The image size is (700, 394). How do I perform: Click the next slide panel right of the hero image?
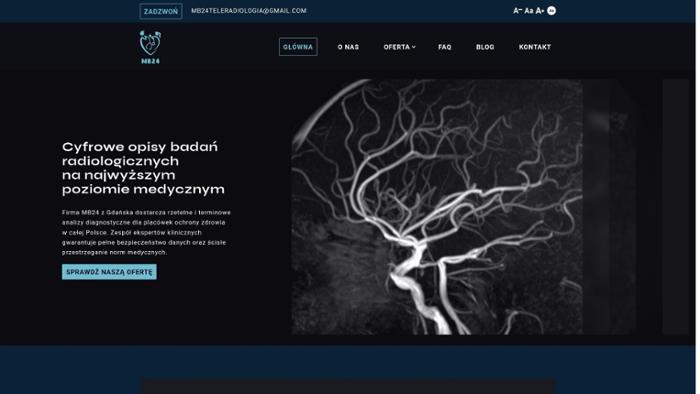[675, 207]
